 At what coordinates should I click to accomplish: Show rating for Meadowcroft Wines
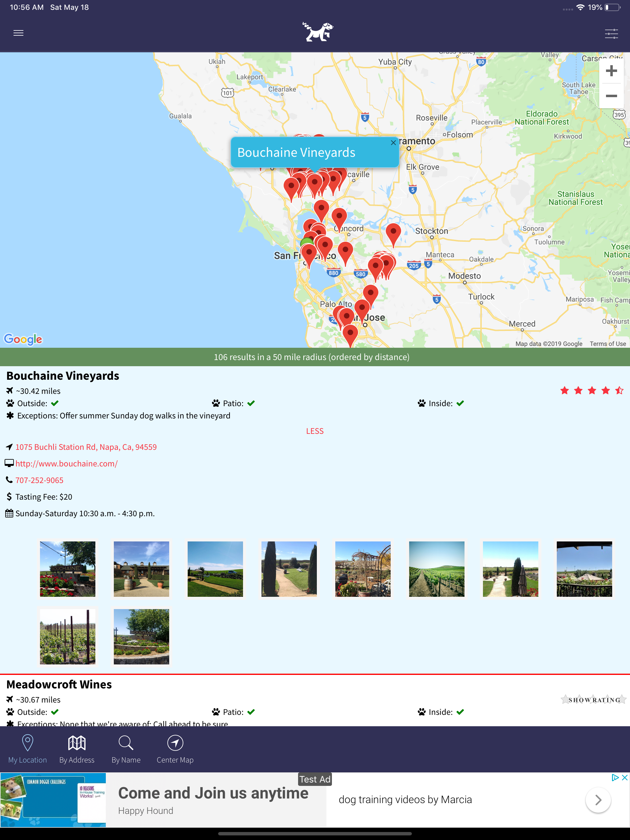click(593, 699)
